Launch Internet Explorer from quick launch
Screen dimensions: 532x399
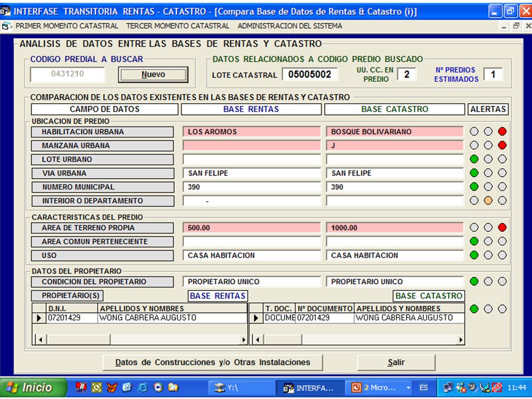[x=142, y=387]
